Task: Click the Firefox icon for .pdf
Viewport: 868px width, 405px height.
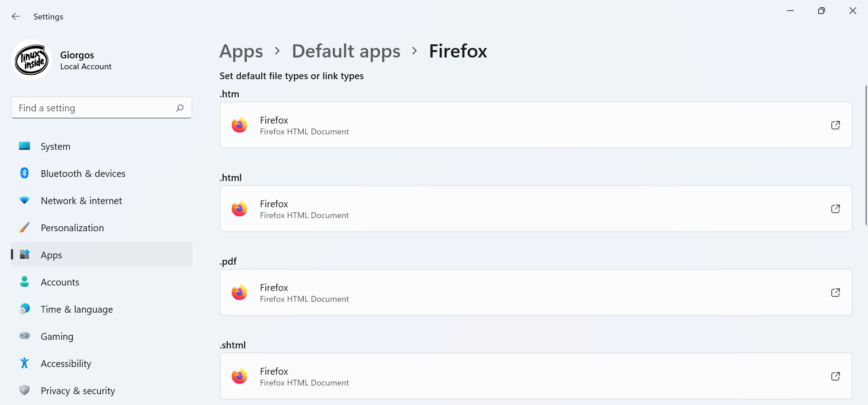Action: pos(240,292)
